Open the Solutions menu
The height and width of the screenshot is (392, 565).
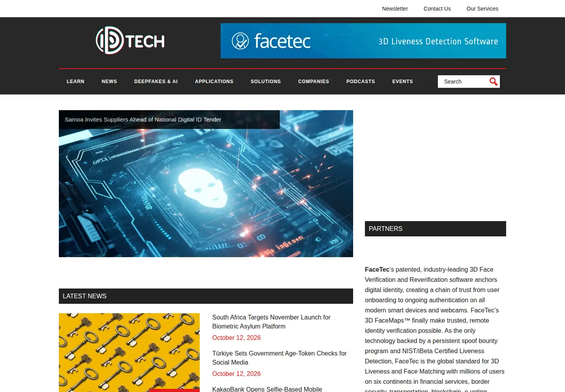click(266, 82)
